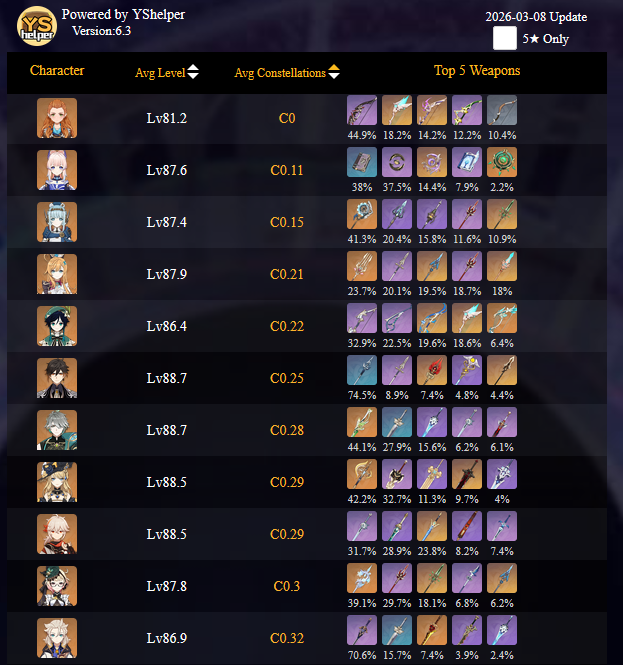The height and width of the screenshot is (665, 623).
Task: Click the Top 5 Weapons header
Action: pos(477,70)
